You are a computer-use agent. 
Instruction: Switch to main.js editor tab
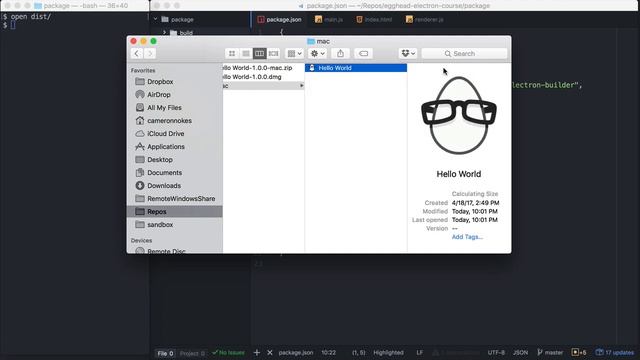pyautogui.click(x=329, y=19)
